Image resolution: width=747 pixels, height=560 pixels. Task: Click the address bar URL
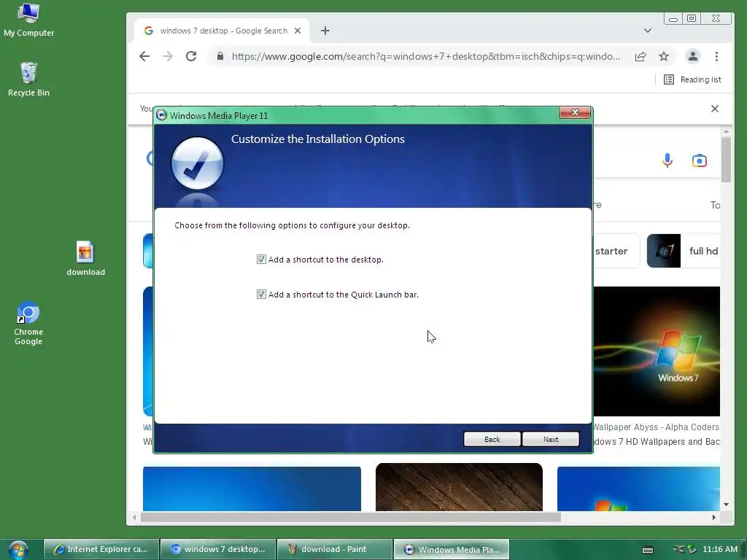coord(426,56)
